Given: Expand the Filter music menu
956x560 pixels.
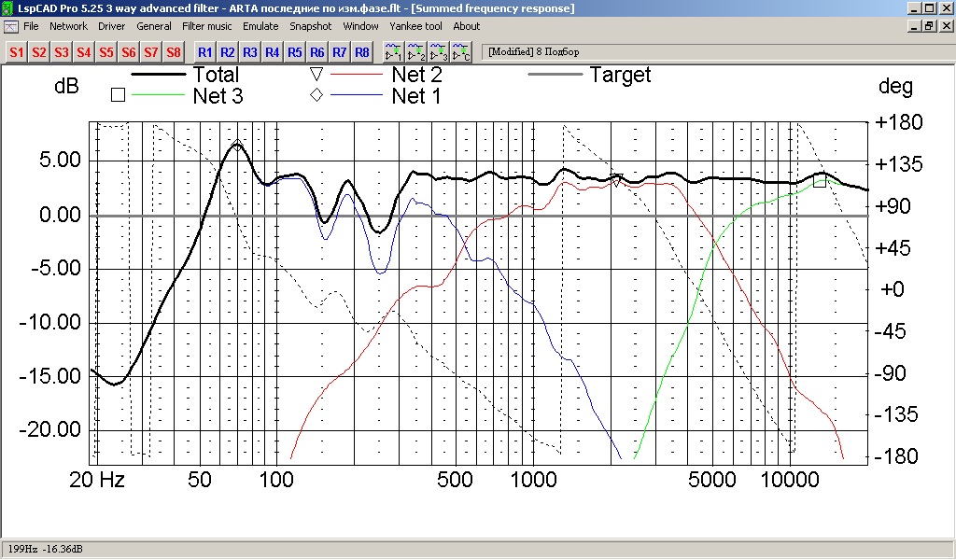Looking at the screenshot, I should click(x=207, y=26).
